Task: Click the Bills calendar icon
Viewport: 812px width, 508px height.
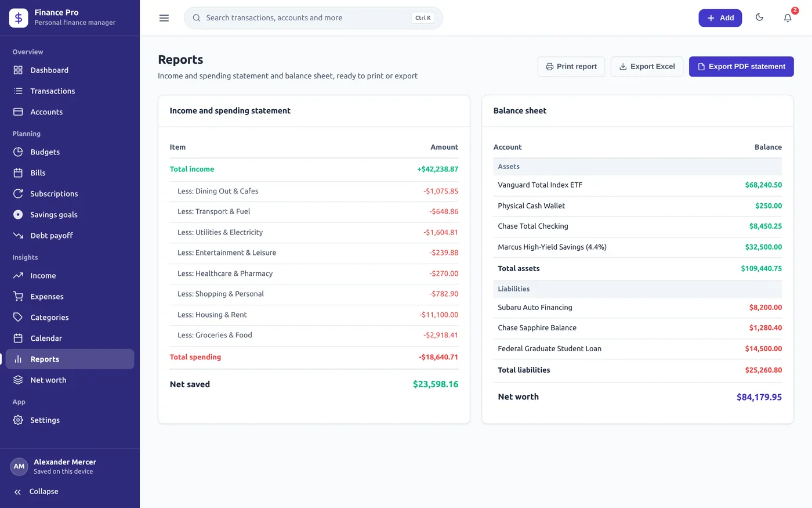Action: 18,173
